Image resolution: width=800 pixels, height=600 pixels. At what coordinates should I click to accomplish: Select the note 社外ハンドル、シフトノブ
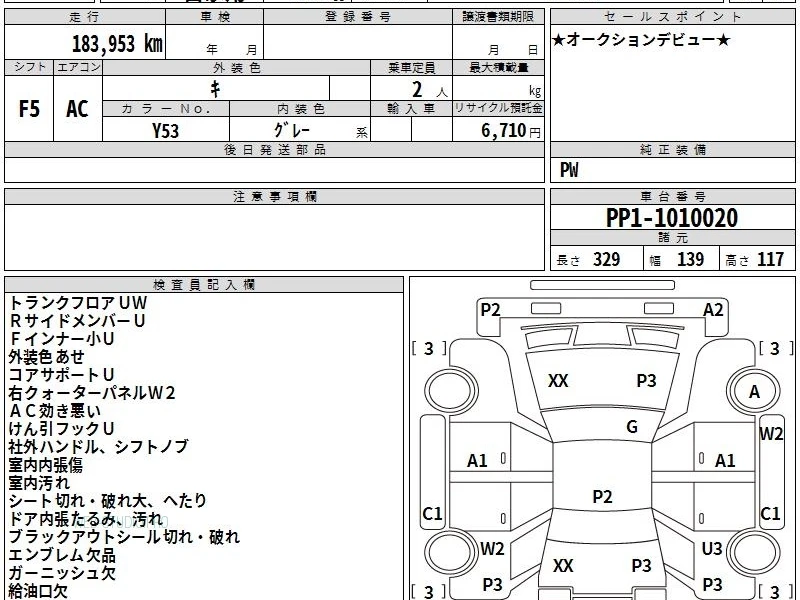(98, 447)
